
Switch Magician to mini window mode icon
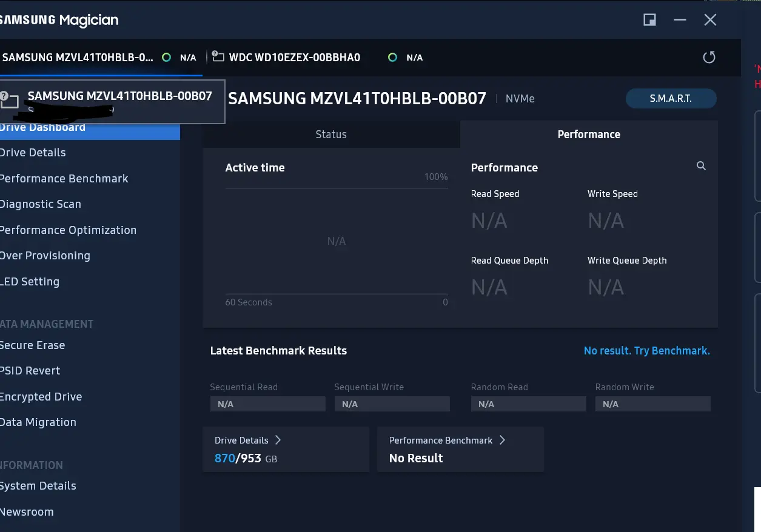click(x=649, y=20)
